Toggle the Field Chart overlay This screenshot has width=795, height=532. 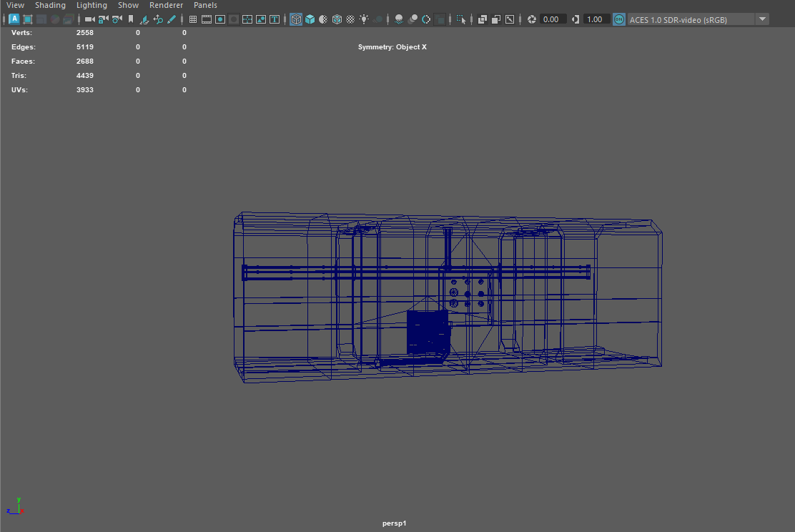(247, 19)
